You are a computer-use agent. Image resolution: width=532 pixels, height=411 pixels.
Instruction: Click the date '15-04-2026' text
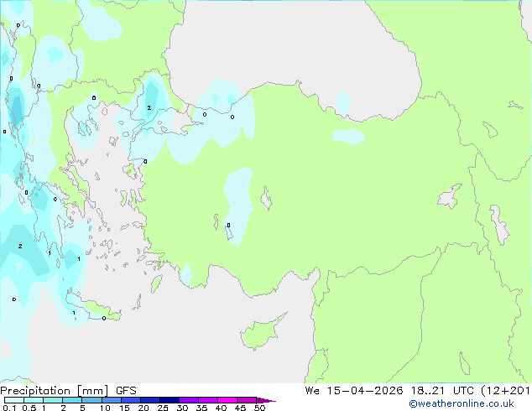pos(365,391)
